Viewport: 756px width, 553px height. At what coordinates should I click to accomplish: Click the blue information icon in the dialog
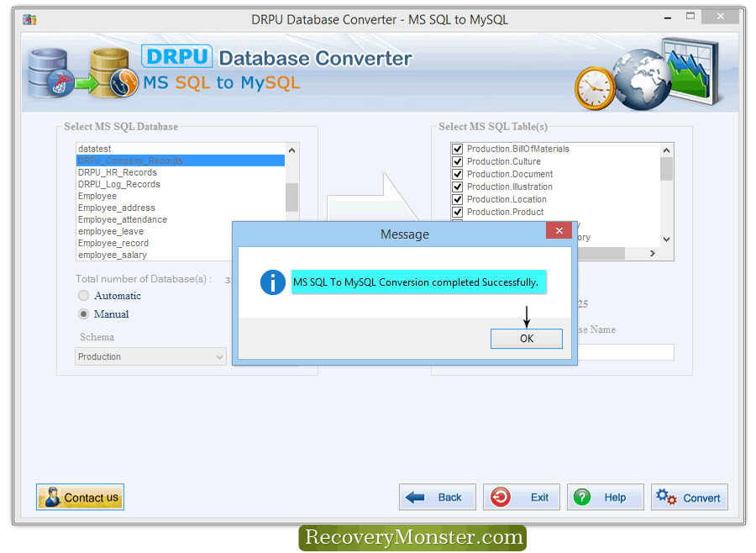point(273,282)
